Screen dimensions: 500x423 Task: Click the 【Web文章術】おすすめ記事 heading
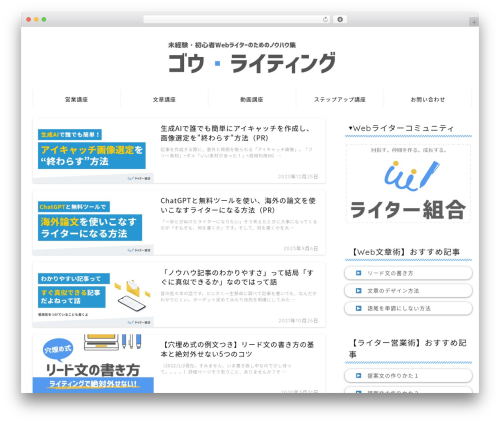[x=406, y=252]
